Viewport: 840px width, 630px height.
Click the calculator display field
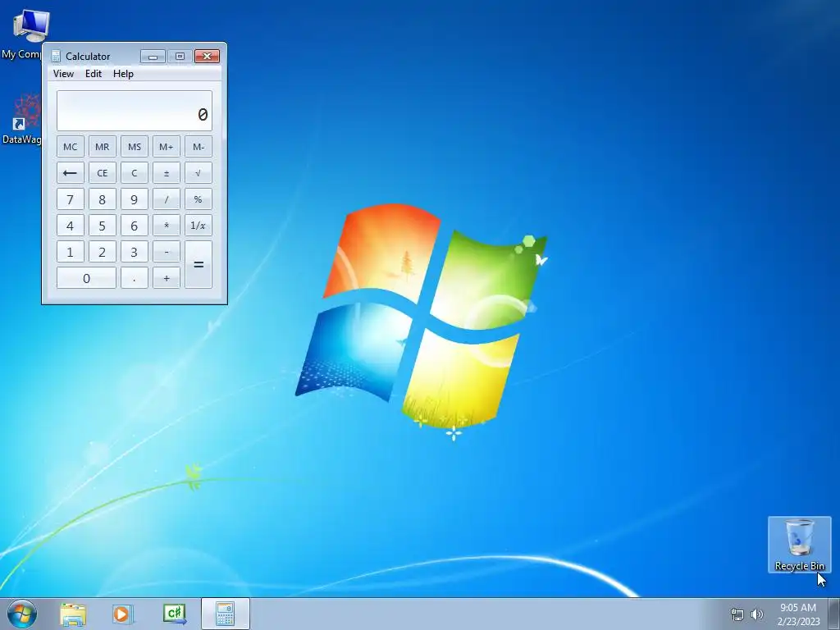point(135,111)
